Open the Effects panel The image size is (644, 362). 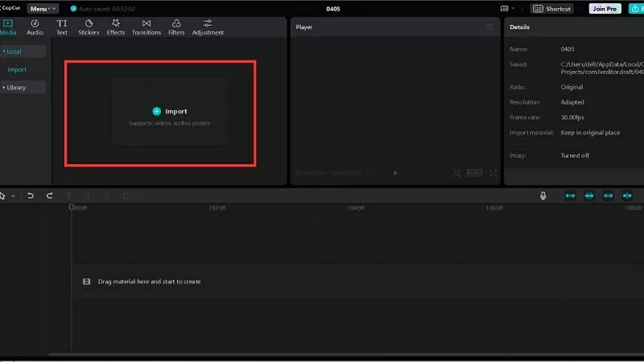coord(116,27)
